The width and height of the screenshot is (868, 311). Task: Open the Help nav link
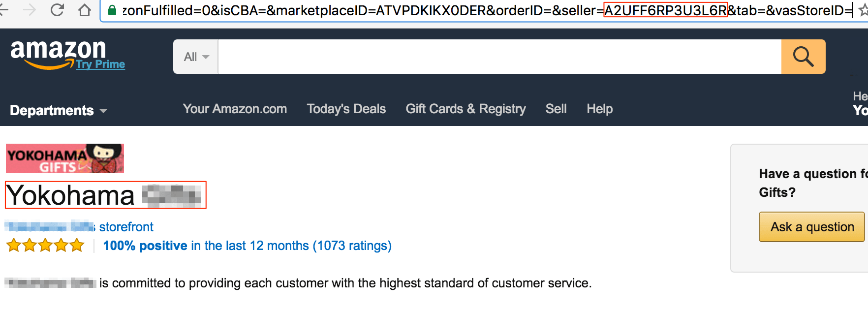click(x=599, y=109)
